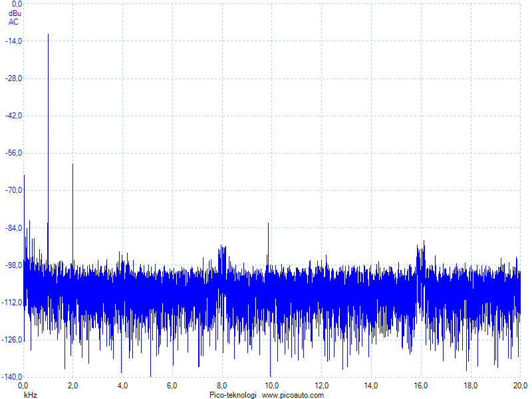Click the -98,0 amplitude axis label
The height and width of the screenshot is (399, 532).
[x=14, y=265]
